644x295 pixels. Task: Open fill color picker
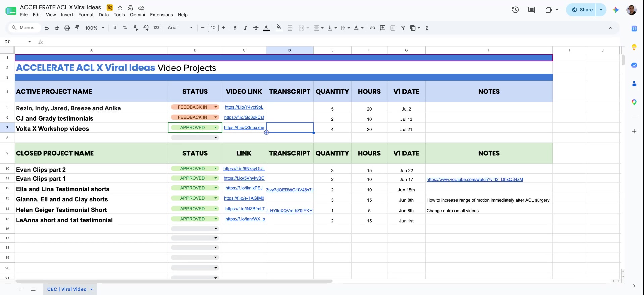click(279, 28)
